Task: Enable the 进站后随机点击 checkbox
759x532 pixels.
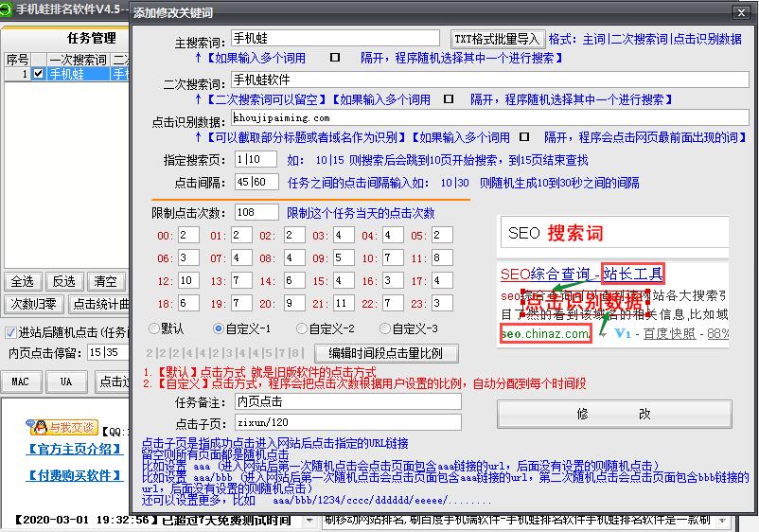Action: coord(10,332)
